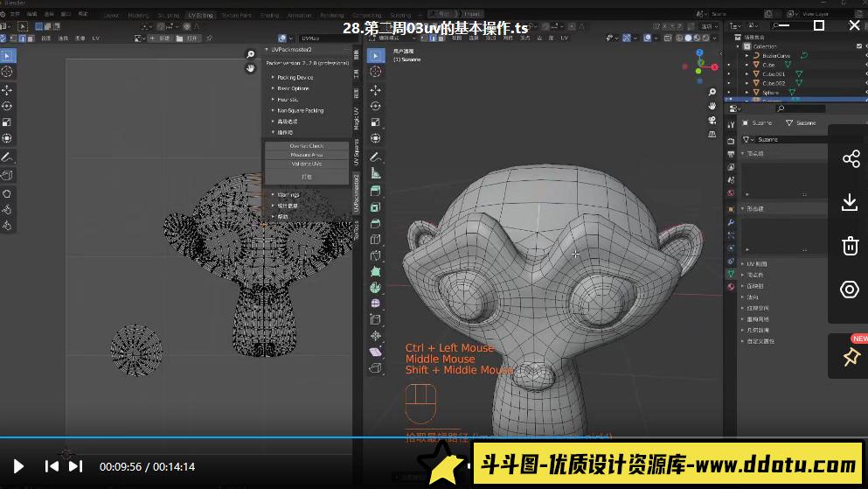Toggle X-ray mode in viewport header
Screen dimensions: 868x489
pyautogui.click(x=668, y=38)
